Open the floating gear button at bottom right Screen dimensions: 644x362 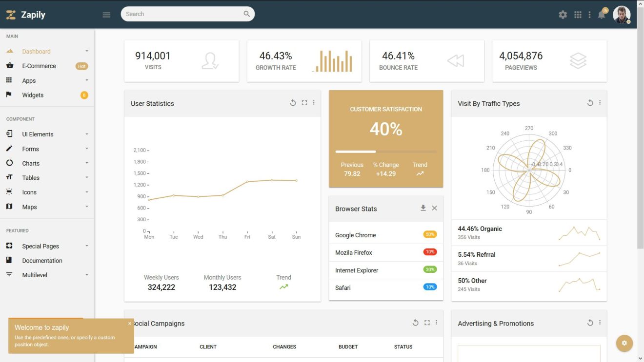[x=624, y=343]
